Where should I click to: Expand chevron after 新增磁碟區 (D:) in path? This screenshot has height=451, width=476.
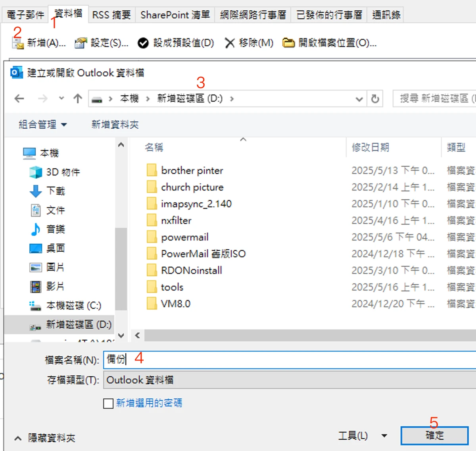point(232,99)
